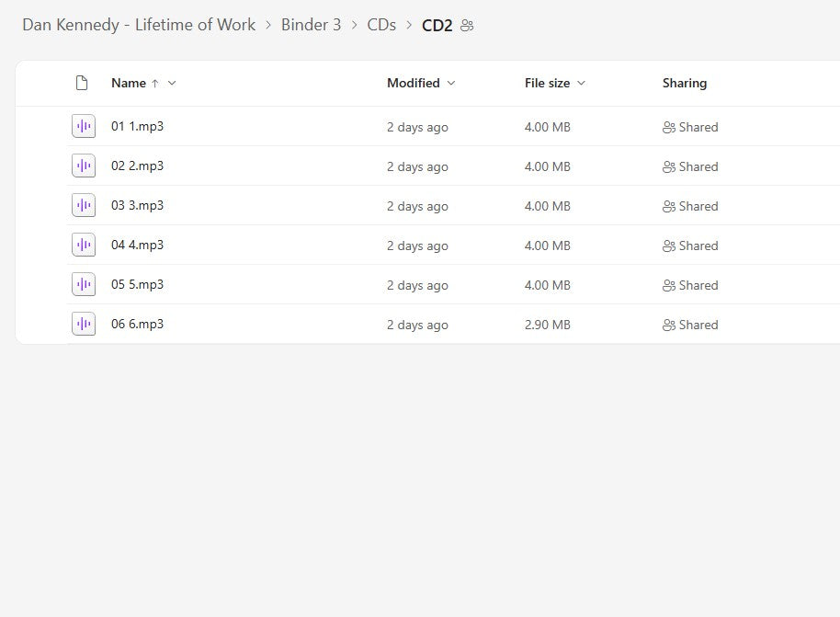
Task: Click the audio icon for 01 1.mp3
Action: tap(84, 127)
